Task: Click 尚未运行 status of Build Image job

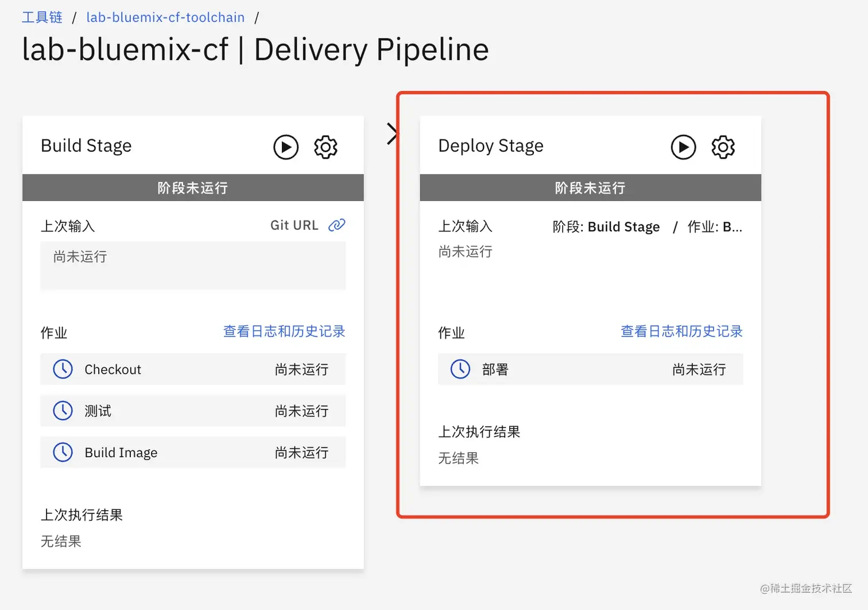Action: [x=302, y=453]
